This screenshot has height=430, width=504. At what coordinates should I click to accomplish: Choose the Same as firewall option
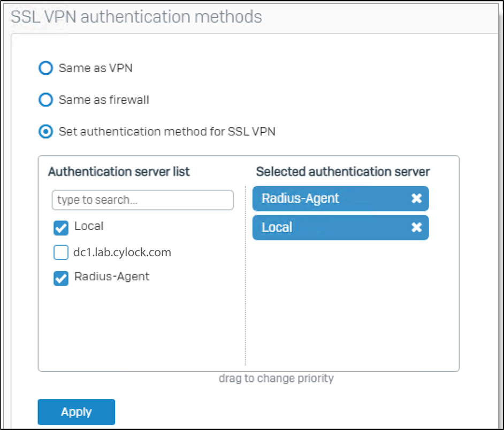(46, 99)
